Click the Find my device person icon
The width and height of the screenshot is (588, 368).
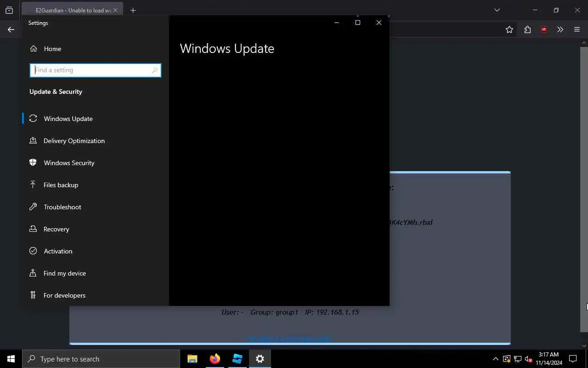click(33, 273)
